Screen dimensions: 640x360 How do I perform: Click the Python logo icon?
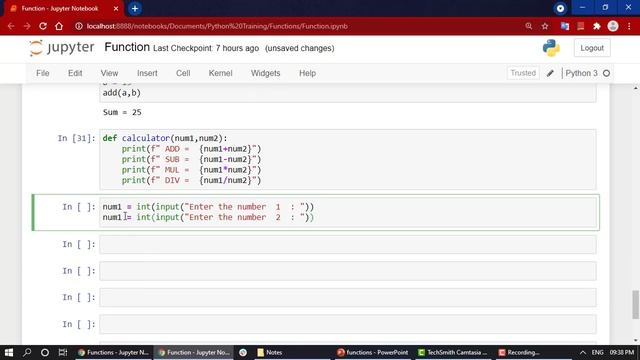[x=551, y=48]
